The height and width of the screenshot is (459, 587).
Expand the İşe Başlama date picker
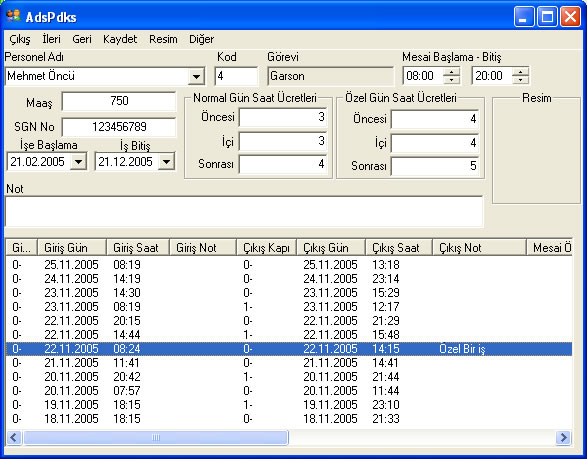pyautogui.click(x=78, y=162)
